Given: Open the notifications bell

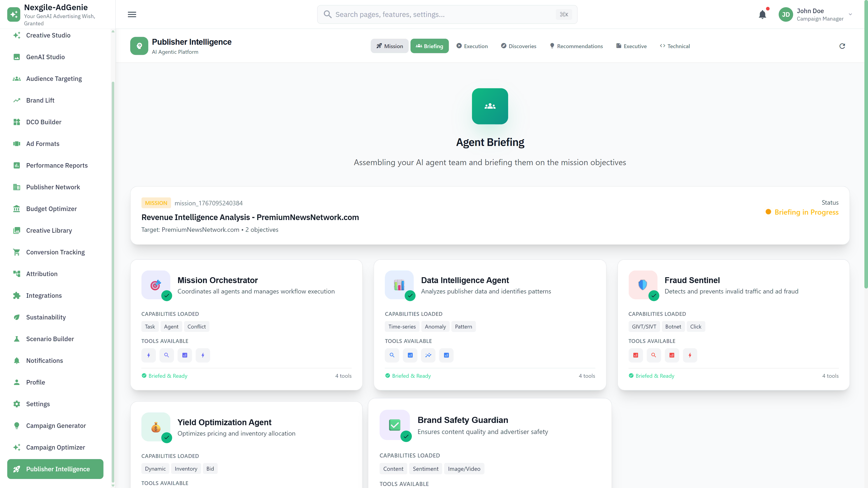Looking at the screenshot, I should pos(762,14).
